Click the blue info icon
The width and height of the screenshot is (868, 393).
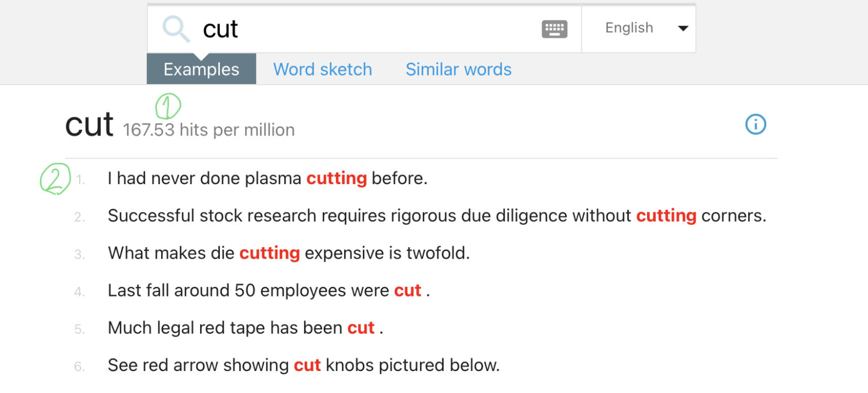(756, 124)
